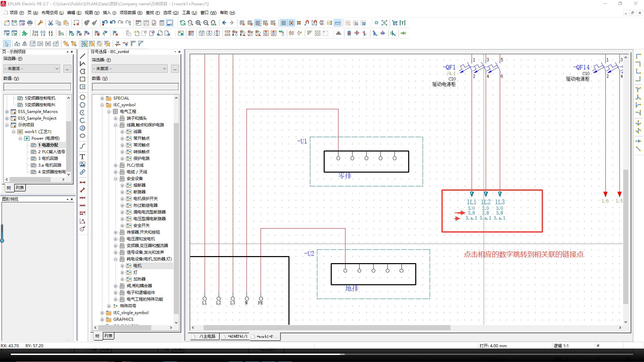
Task: Select the 电机 symbol tree item
Action: pyautogui.click(x=138, y=266)
